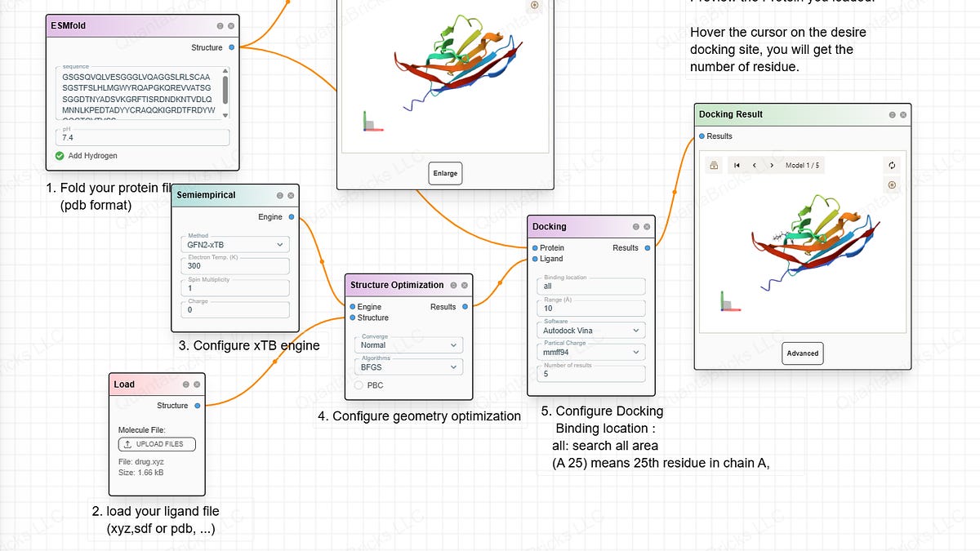The width and height of the screenshot is (980, 551).
Task: Click the rotate/refresh icon in Docking Result viewer
Action: [x=892, y=165]
